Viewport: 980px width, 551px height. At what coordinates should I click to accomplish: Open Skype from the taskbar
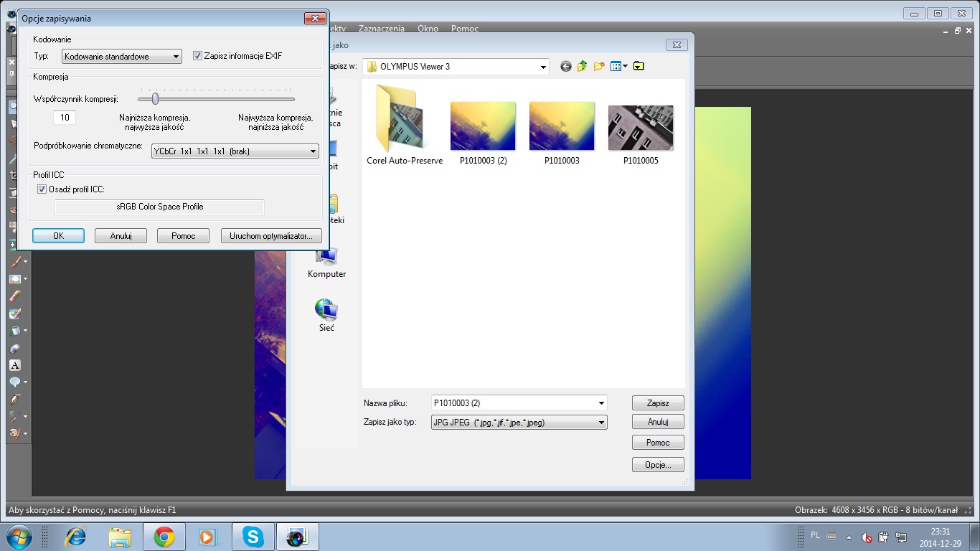point(253,537)
